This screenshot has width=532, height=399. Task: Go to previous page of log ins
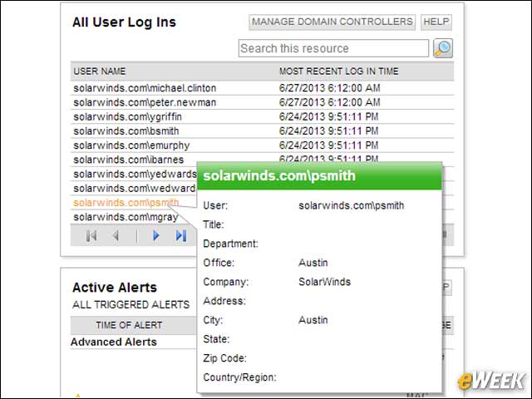click(x=116, y=235)
